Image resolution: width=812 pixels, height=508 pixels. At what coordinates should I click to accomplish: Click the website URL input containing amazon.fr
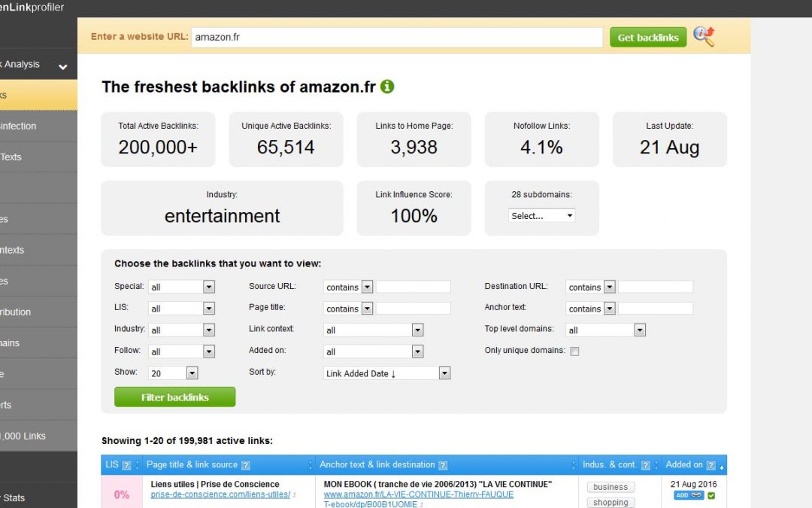click(397, 38)
